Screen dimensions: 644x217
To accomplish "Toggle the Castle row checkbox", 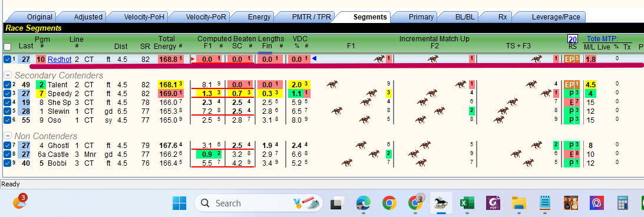I will tap(7, 154).
